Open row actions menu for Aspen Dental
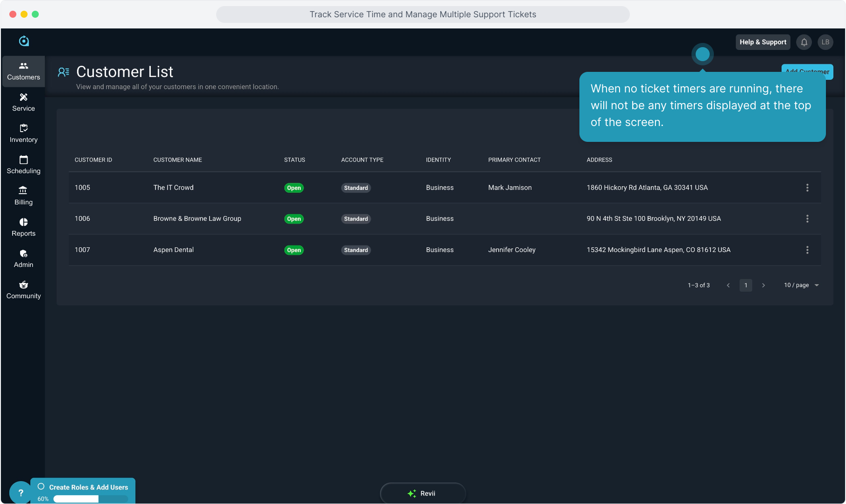The width and height of the screenshot is (846, 504). 807,250
